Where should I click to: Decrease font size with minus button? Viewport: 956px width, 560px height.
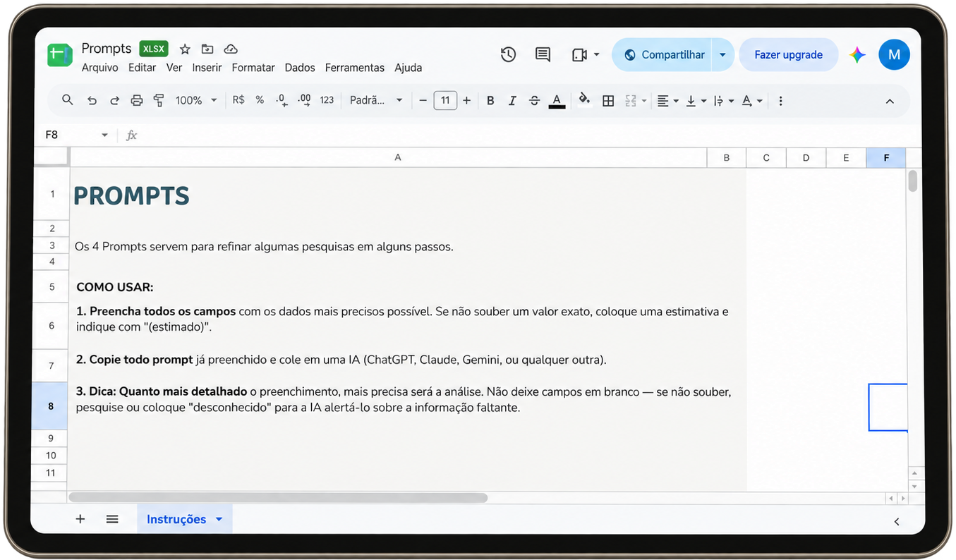click(423, 101)
